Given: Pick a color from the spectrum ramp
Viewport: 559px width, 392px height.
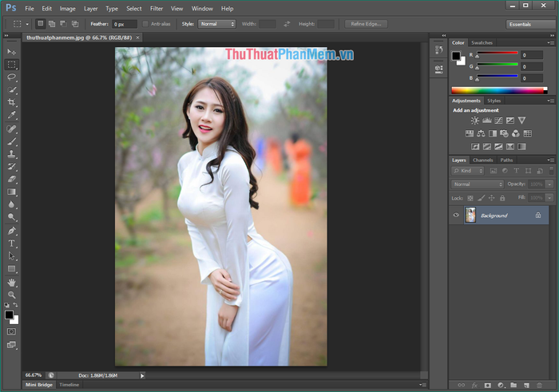Looking at the screenshot, I should tap(499, 90).
